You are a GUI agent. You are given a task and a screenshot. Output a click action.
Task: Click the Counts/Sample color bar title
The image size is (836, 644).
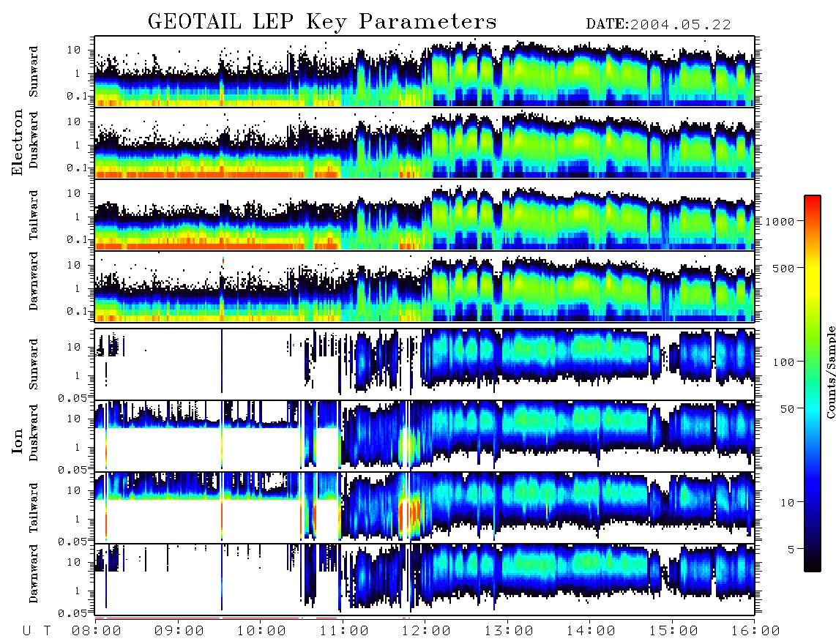830,372
